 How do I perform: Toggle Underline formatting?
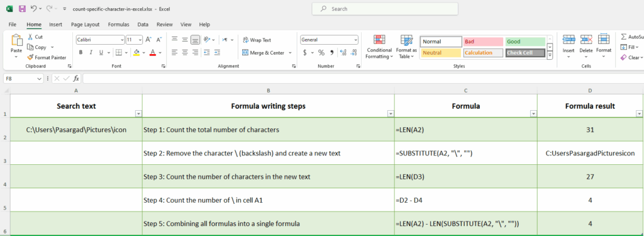(x=101, y=53)
